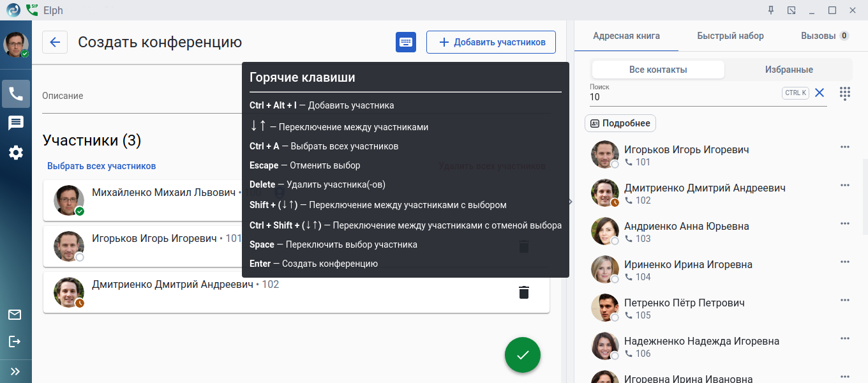This screenshot has width=868, height=383.
Task: Click the Elph app logo in title bar
Action: [13, 10]
